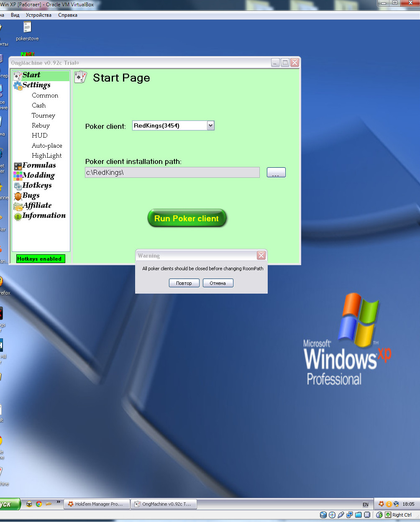Open the Cash settings page
This screenshot has height=522, width=420.
tap(38, 105)
